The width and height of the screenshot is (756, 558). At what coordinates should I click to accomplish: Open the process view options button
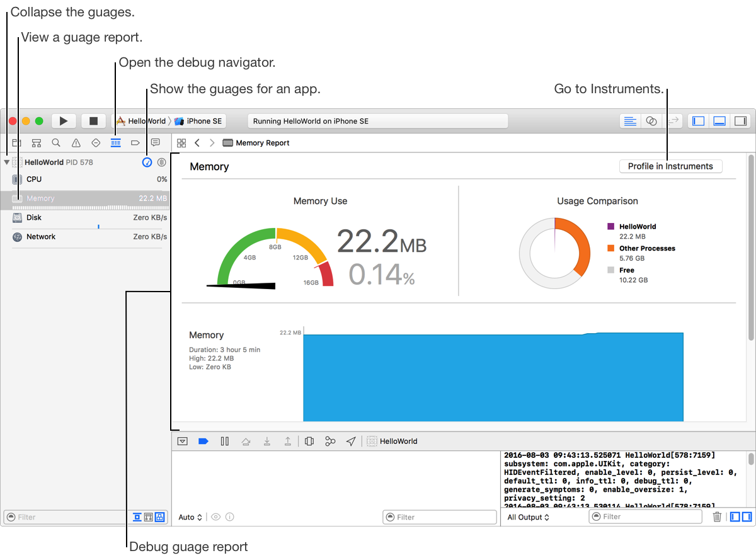coord(162,162)
